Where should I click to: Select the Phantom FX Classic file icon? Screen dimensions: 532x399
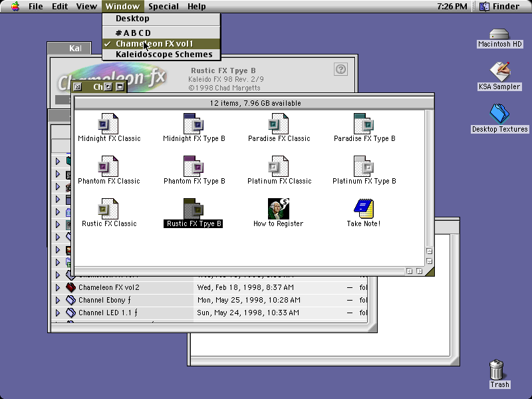(108, 166)
